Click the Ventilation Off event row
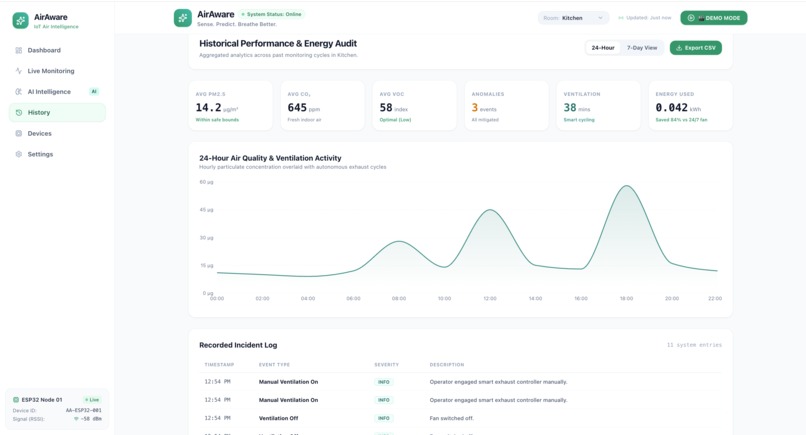This screenshot has height=435, width=806. tap(460, 418)
